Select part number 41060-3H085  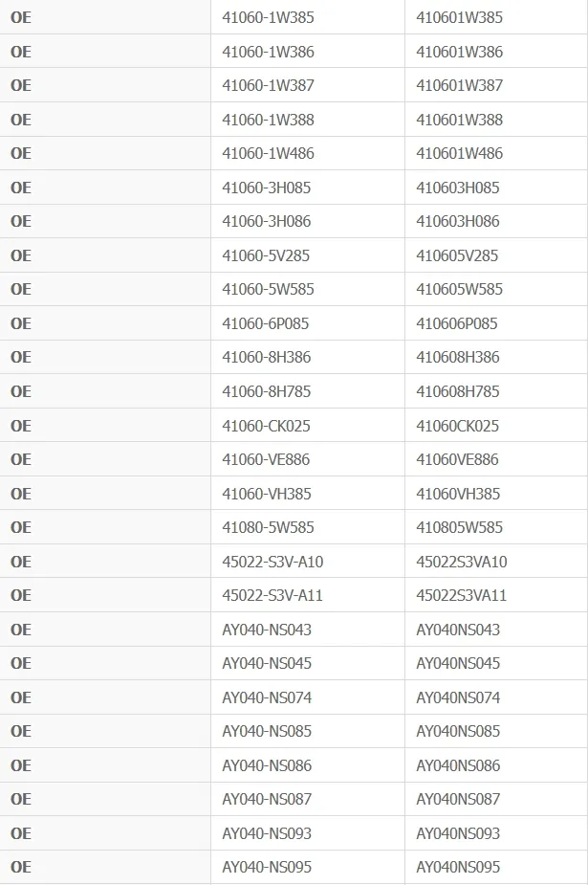point(266,188)
